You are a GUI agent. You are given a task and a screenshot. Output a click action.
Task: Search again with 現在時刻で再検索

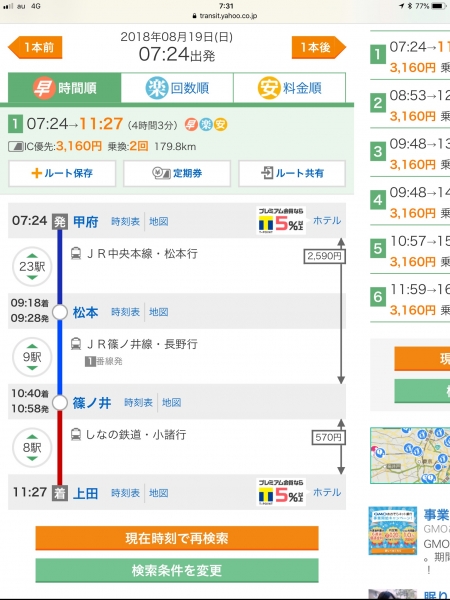(x=177, y=538)
